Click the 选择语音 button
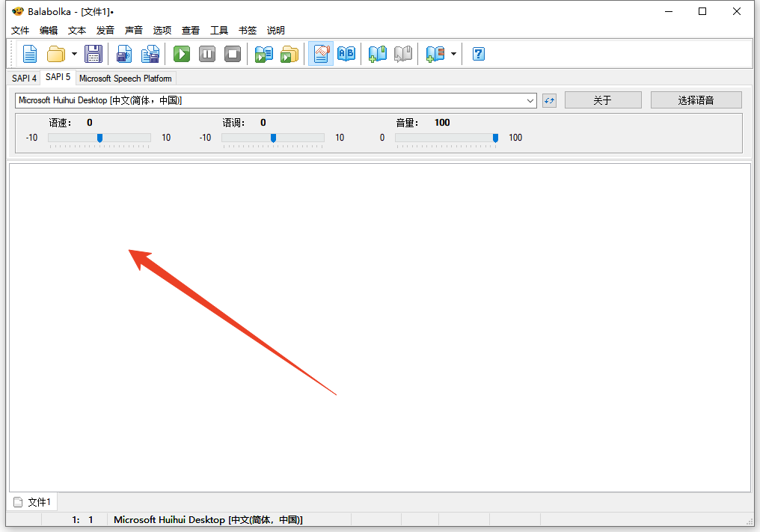The image size is (760, 532). pyautogui.click(x=696, y=100)
